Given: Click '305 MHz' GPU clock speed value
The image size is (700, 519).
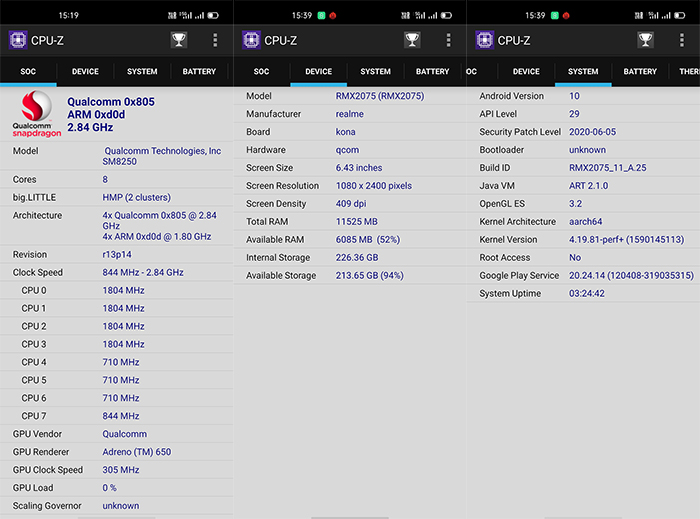Looking at the screenshot, I should [x=121, y=470].
